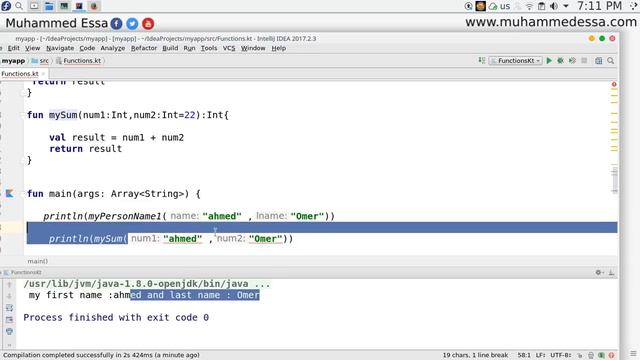
Task: Click the "Process finished with exit code 0" line
Action: (116, 318)
